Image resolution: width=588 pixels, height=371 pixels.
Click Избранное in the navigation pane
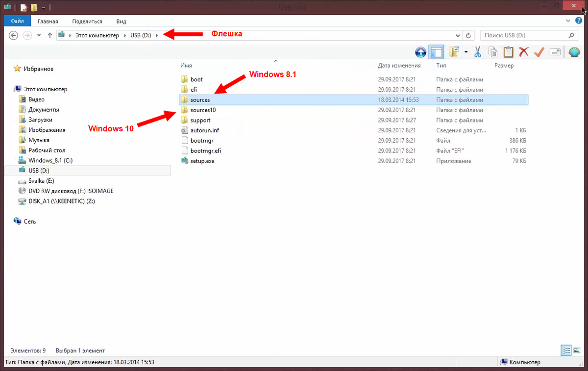[38, 69]
